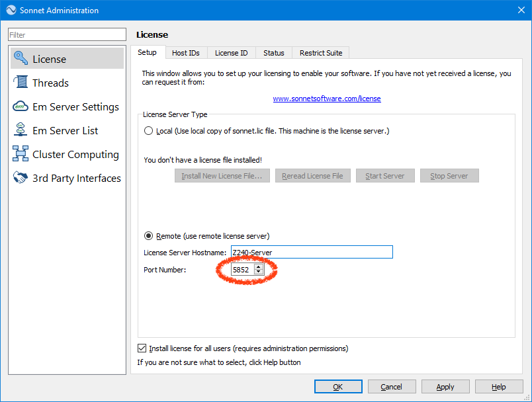Click the Apply button
532x402 pixels.
(x=445, y=386)
